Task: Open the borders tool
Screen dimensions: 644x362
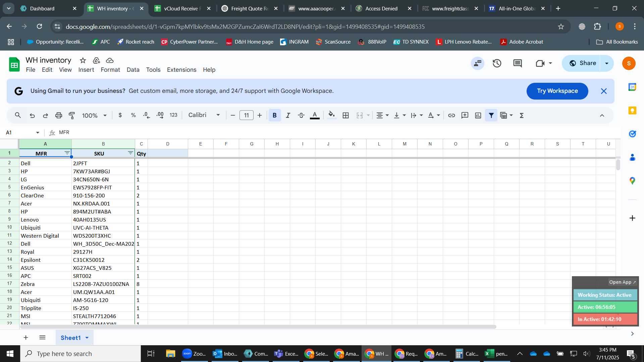Action: (x=346, y=115)
